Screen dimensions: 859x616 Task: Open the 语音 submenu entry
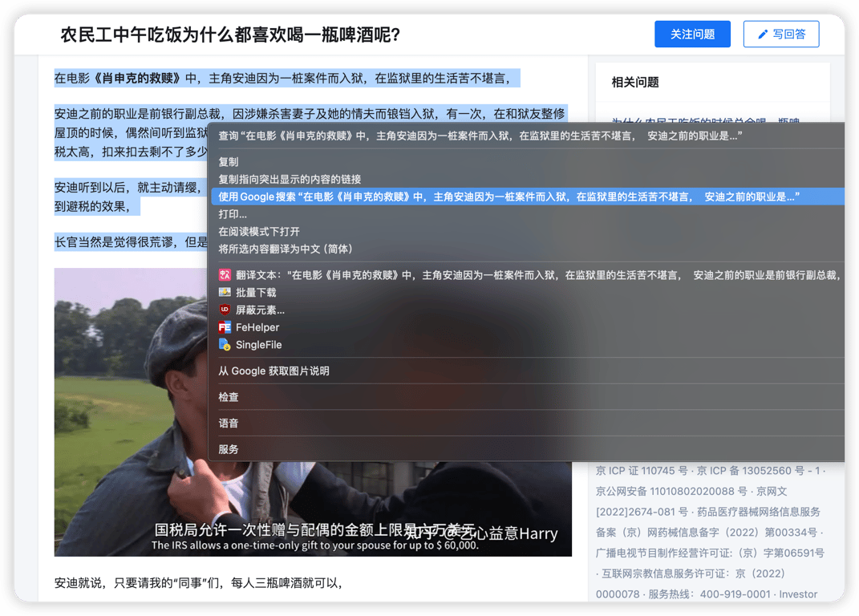(526, 423)
